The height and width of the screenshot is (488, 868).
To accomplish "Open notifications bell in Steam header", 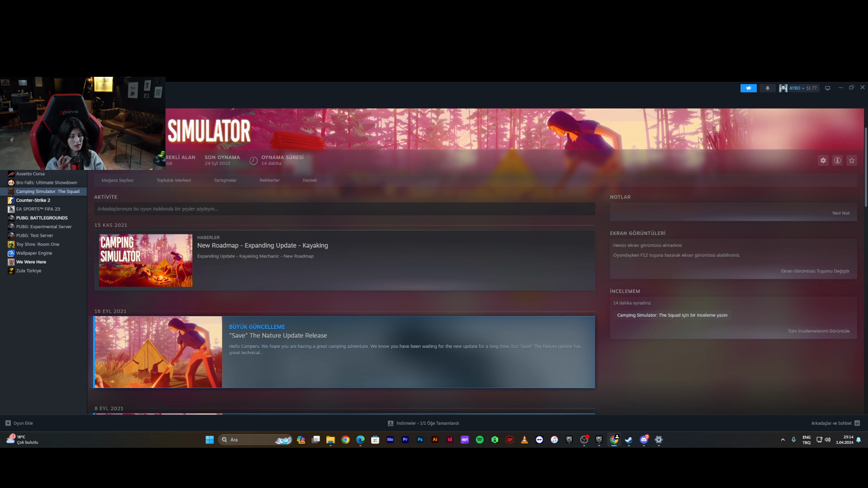I will tap(767, 88).
